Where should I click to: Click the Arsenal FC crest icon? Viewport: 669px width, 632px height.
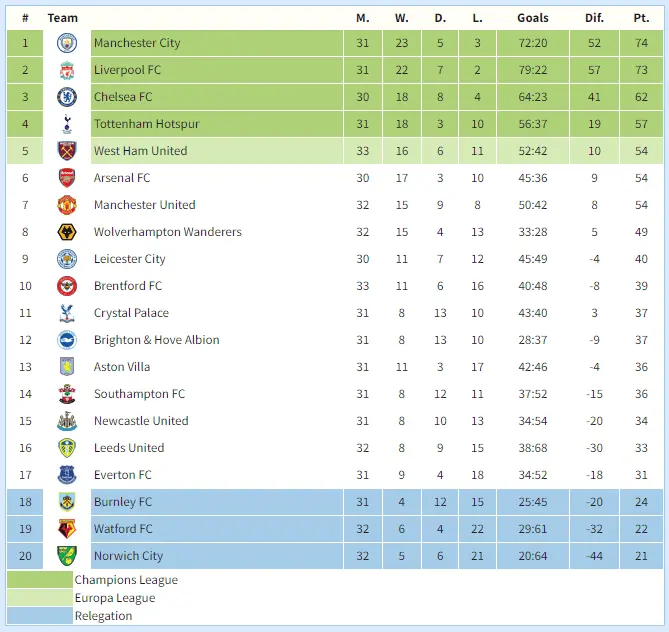pos(67,178)
